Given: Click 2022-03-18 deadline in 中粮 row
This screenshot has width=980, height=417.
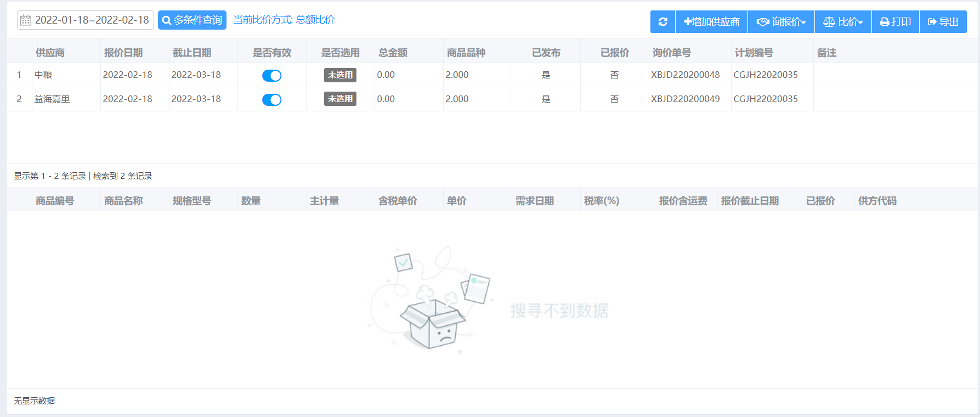Looking at the screenshot, I should [196, 75].
